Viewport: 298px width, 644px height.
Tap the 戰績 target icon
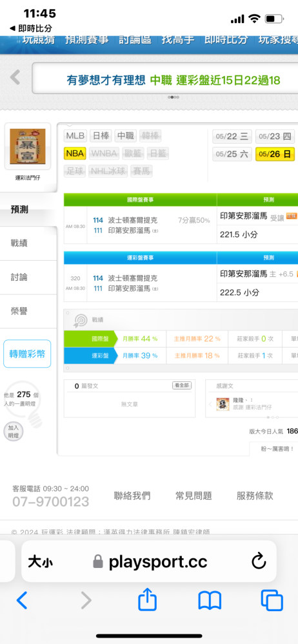(x=80, y=320)
